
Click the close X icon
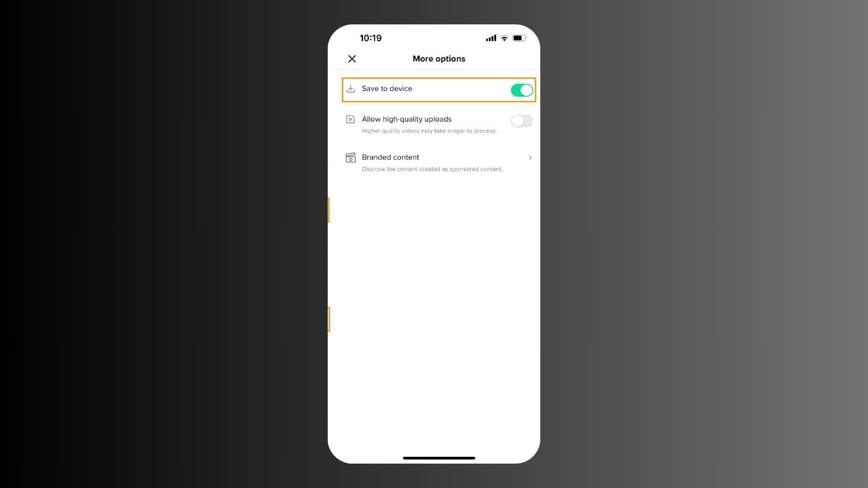coord(351,58)
